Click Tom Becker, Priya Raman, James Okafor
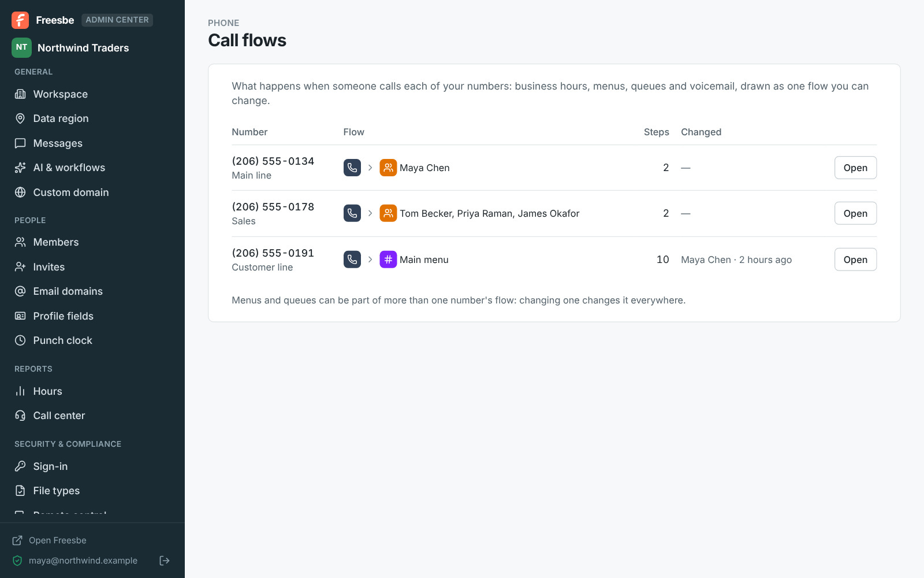 click(490, 213)
